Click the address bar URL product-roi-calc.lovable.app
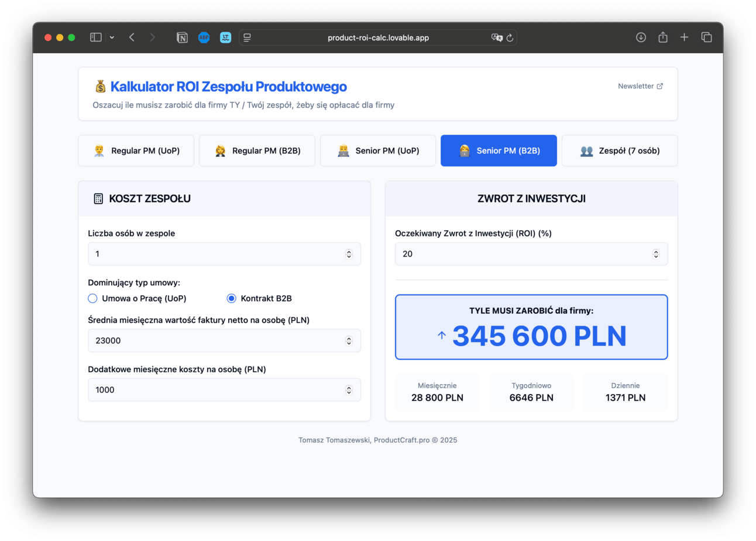 [379, 37]
